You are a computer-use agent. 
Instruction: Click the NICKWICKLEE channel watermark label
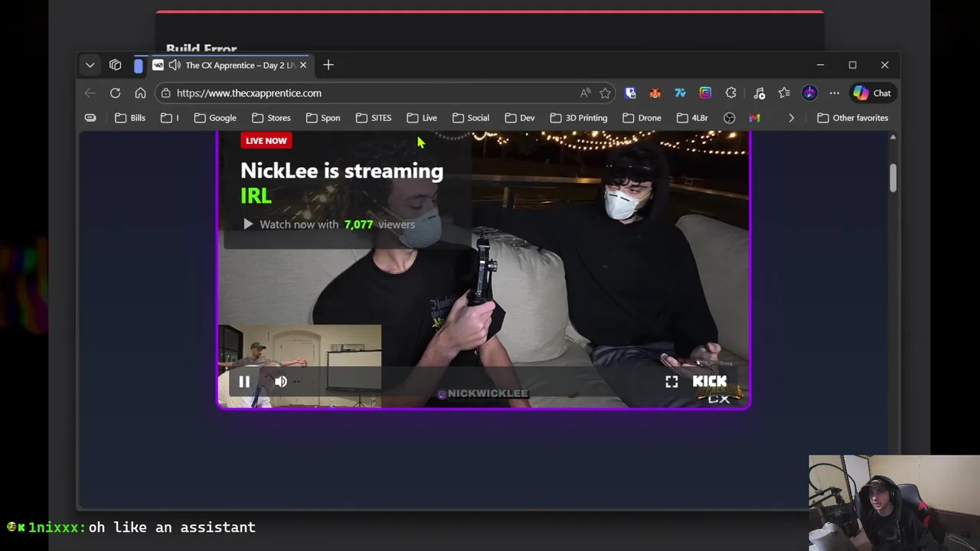(482, 393)
